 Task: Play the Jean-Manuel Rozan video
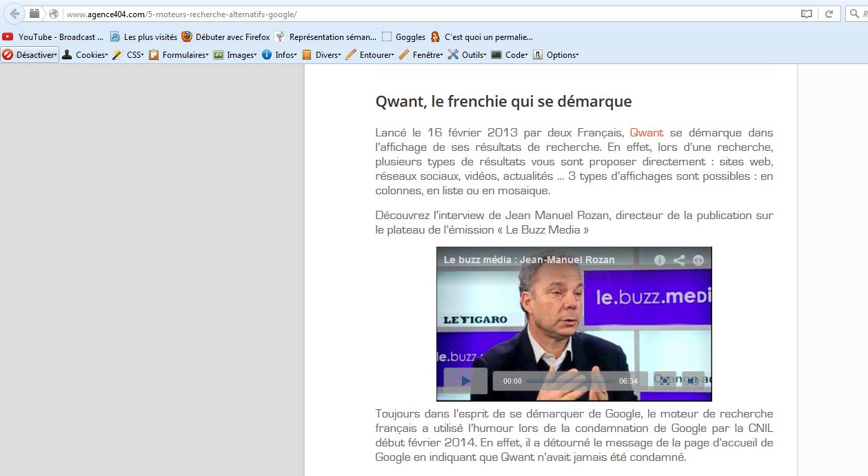coord(465,381)
